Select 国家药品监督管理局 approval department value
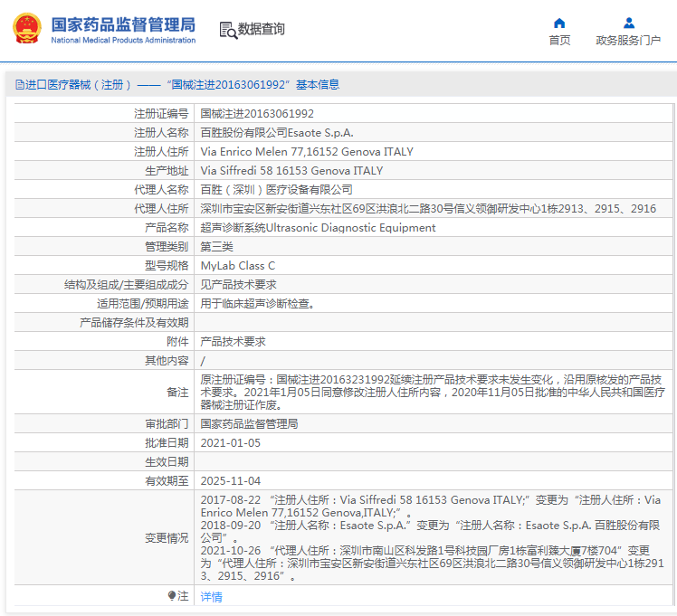This screenshot has height=616, width=677. click(x=249, y=424)
